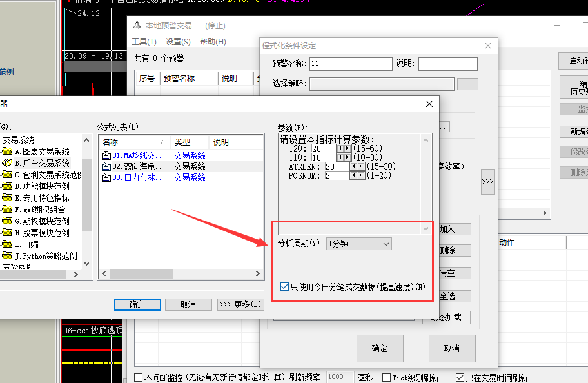
Task: Click the 预警名称 input field
Action: (351, 64)
